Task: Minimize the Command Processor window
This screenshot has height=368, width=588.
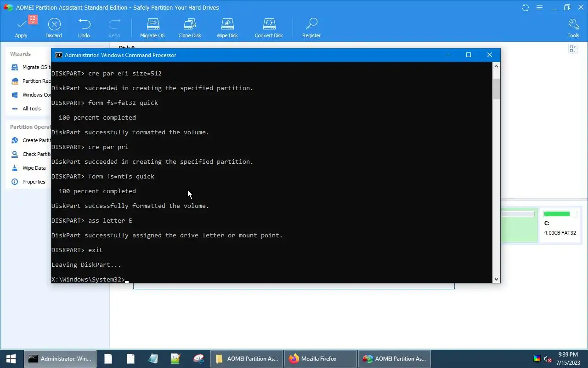Action: click(448, 55)
